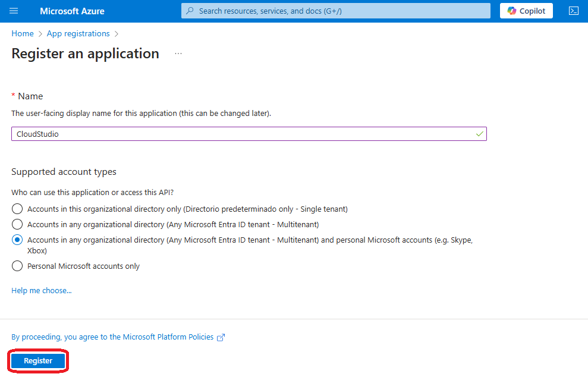Go to Home in the breadcrumb

point(23,34)
